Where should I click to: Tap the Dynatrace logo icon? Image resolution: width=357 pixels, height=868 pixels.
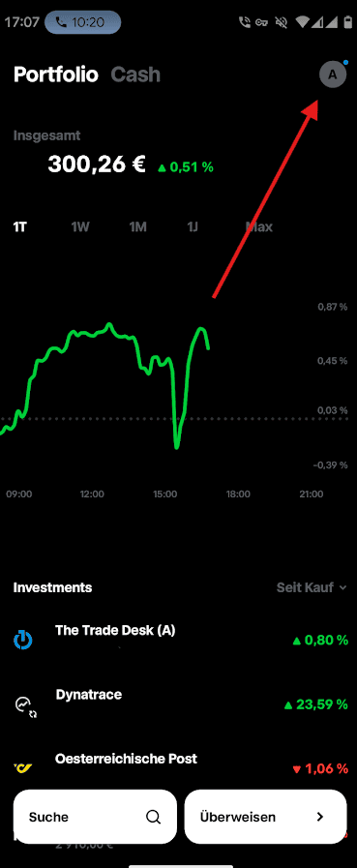click(x=24, y=705)
